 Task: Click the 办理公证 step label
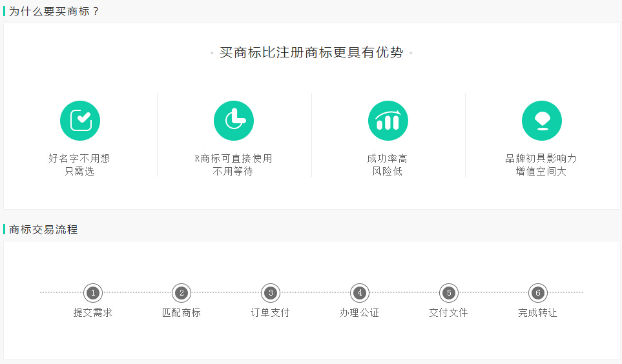pos(360,313)
